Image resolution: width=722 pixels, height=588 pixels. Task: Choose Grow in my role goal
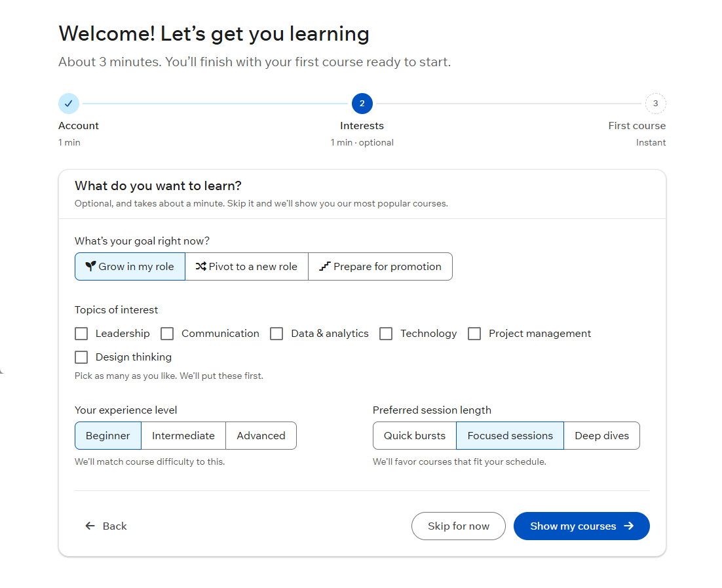pyautogui.click(x=130, y=266)
